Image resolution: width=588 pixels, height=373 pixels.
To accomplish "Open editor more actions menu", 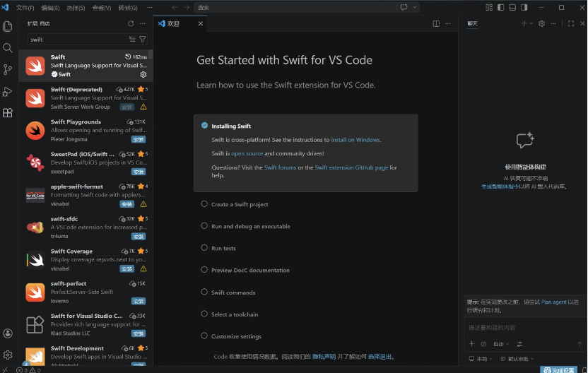I will 448,23.
